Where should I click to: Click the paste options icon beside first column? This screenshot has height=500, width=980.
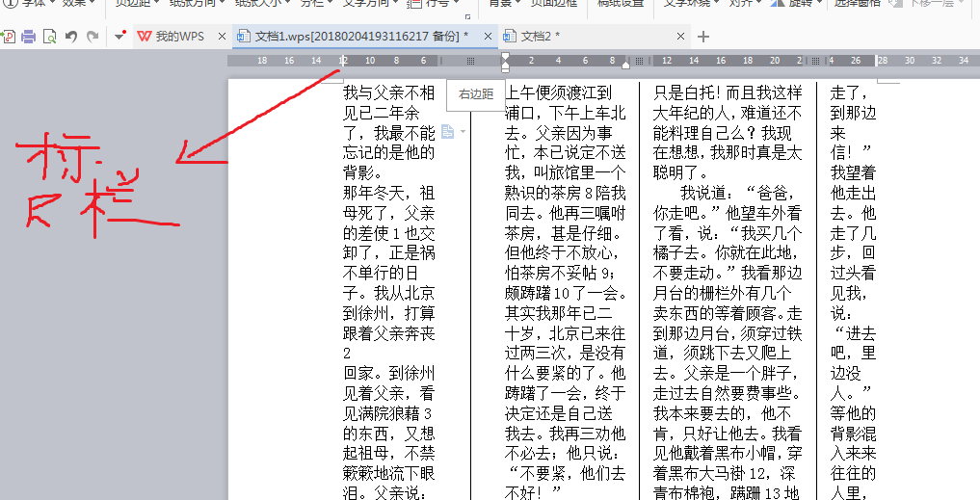click(447, 131)
